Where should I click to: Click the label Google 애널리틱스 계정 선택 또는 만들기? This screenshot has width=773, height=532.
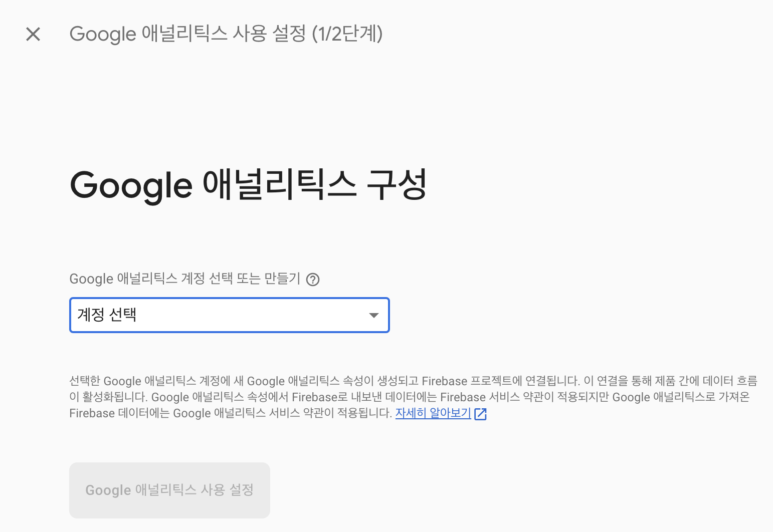184,279
